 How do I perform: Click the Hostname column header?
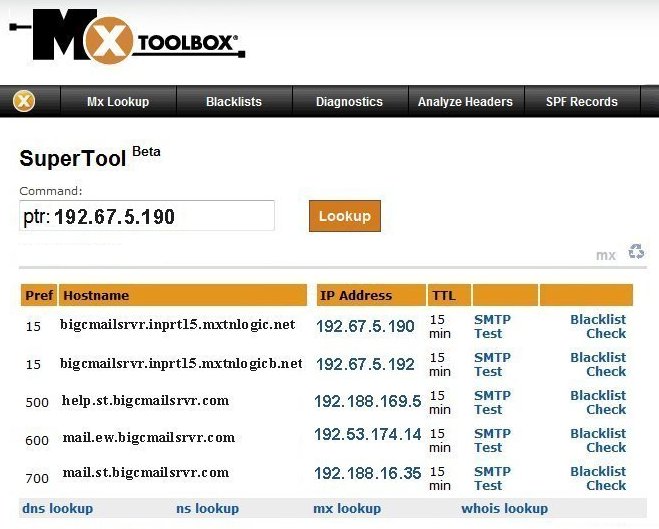pos(183,295)
